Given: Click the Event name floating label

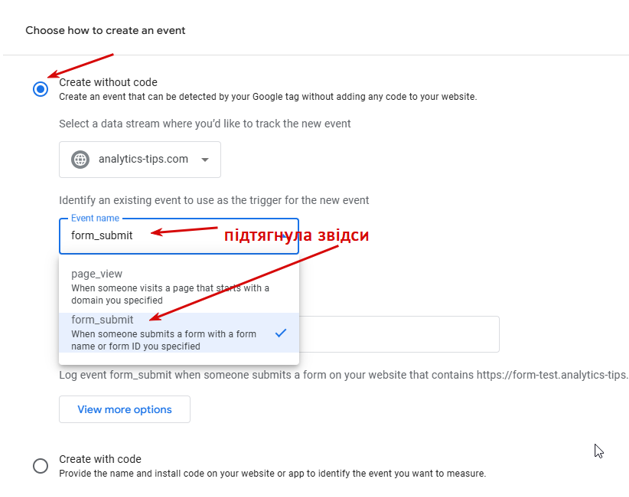Looking at the screenshot, I should click(x=94, y=218).
